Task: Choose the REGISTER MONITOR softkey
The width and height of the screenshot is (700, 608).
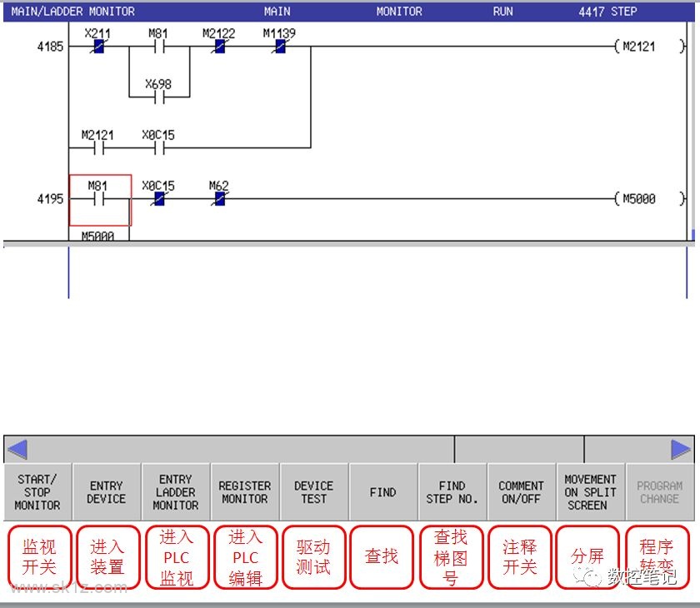Action: tap(245, 491)
